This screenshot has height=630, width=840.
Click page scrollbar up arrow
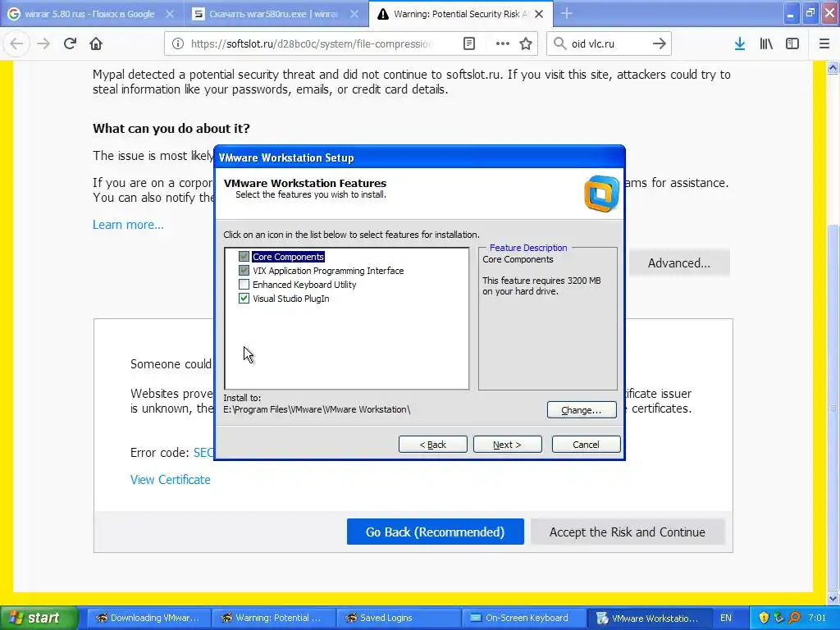point(833,67)
